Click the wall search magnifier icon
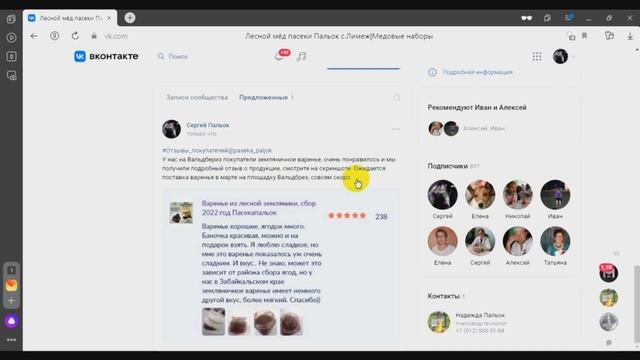Screen dimensions: 640x360 click(396, 98)
